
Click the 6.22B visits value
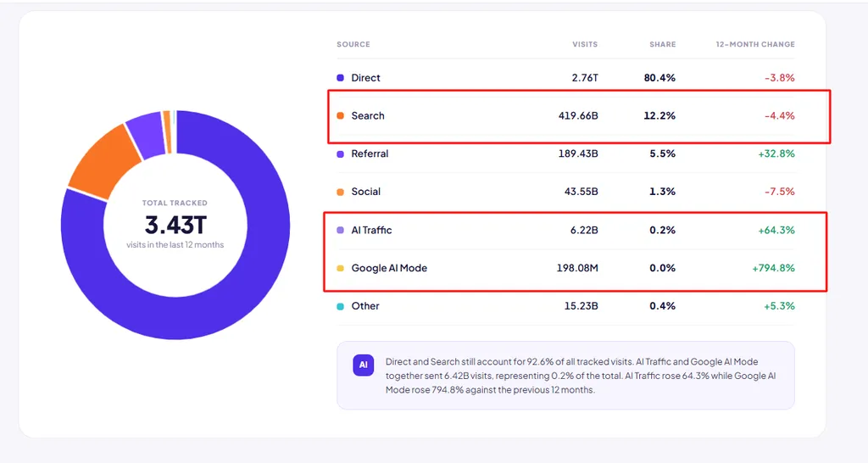click(584, 230)
